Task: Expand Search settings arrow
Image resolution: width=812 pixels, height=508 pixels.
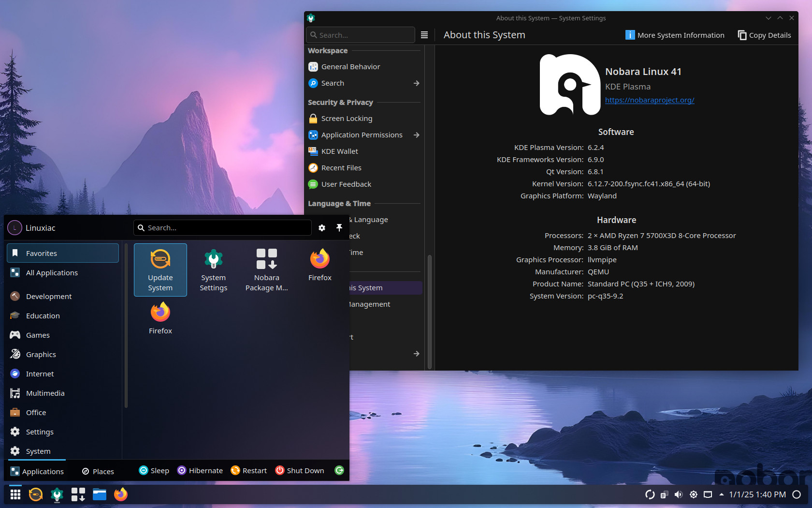Action: (x=417, y=83)
